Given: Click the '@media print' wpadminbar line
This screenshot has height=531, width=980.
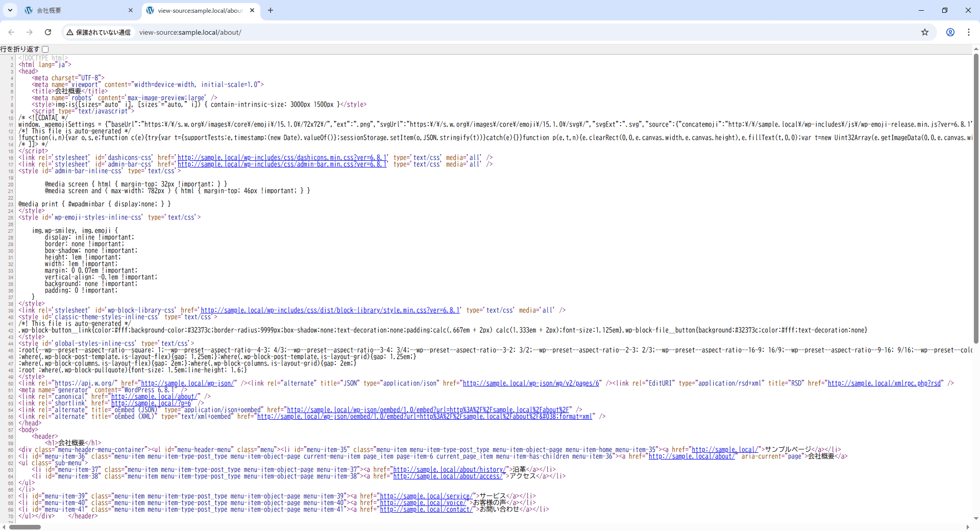Looking at the screenshot, I should coord(94,204).
